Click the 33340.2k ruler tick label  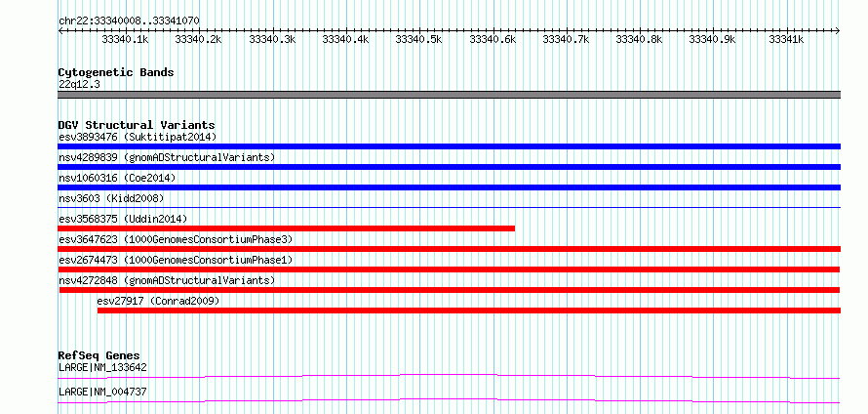[198, 39]
